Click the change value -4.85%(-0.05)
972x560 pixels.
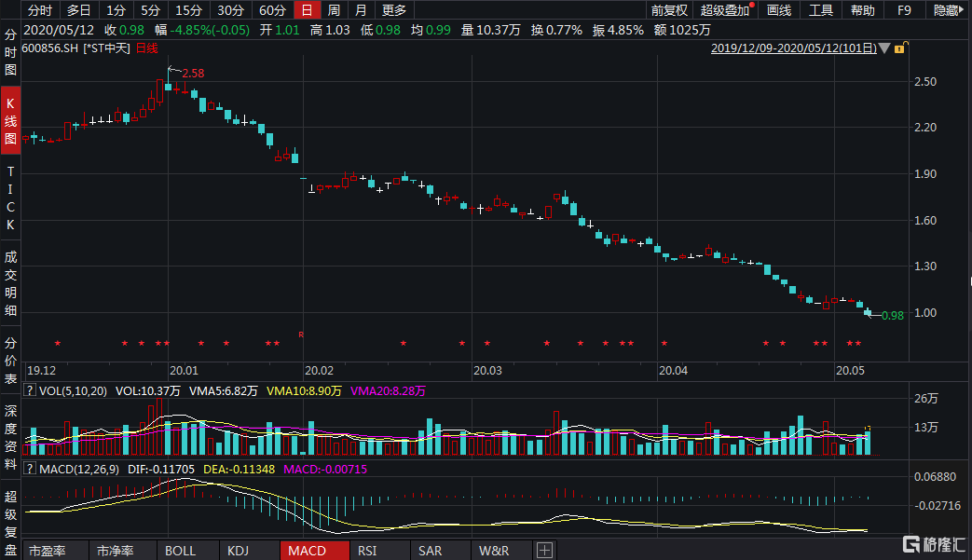(x=210, y=30)
